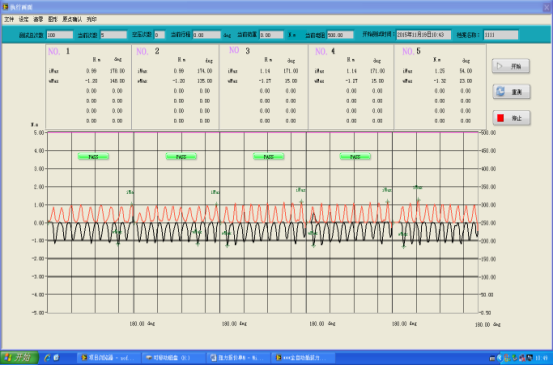Click 174.00 deg value in NO. 2 panel
The height and width of the screenshot is (365, 553).
[205, 71]
